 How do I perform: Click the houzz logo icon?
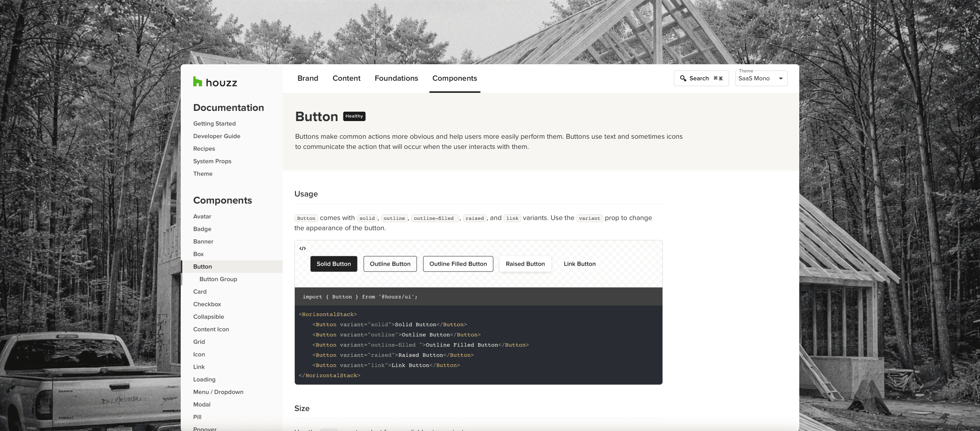point(198,81)
